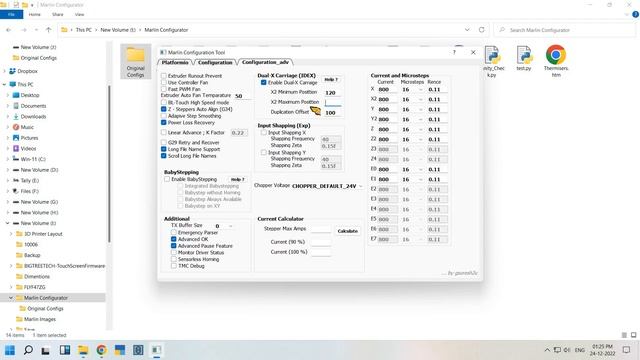Image resolution: width=640 pixels, height=360 pixels.
Task: Open Widgets panel on taskbar
Action: coord(65,350)
